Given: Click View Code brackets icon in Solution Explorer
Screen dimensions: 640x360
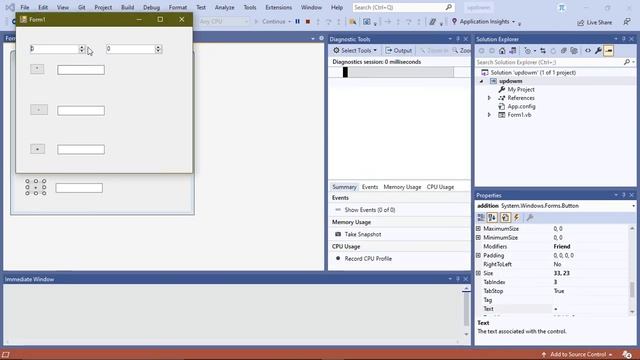Looking at the screenshot, I should click(588, 51).
